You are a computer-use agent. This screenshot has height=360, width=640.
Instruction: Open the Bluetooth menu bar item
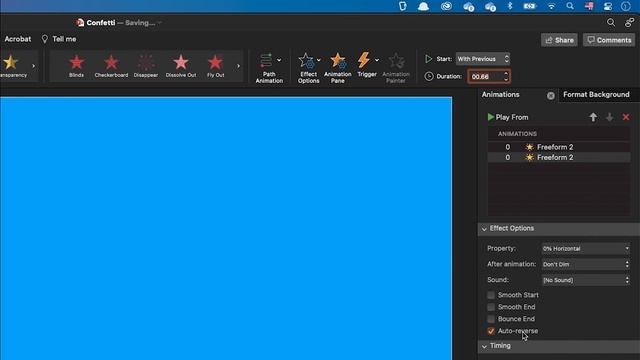pyautogui.click(x=510, y=6)
